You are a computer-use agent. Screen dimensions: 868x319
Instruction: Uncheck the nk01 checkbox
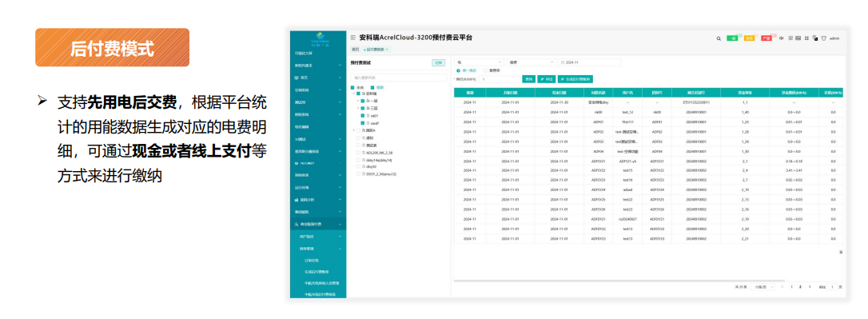(x=363, y=116)
